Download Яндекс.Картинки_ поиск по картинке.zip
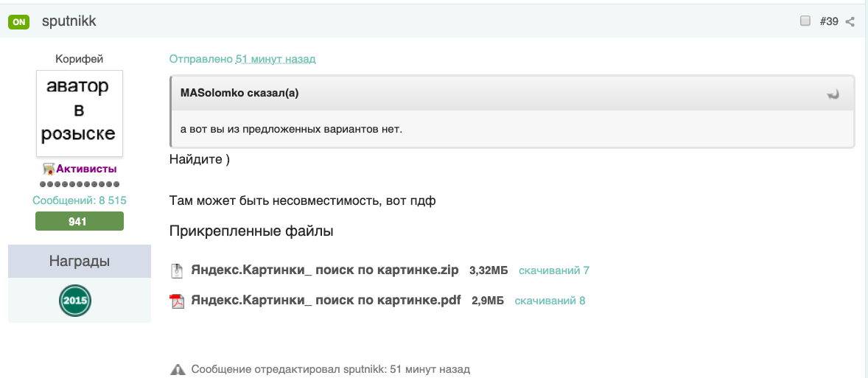Viewport: 868px width, 378px height. point(324,270)
